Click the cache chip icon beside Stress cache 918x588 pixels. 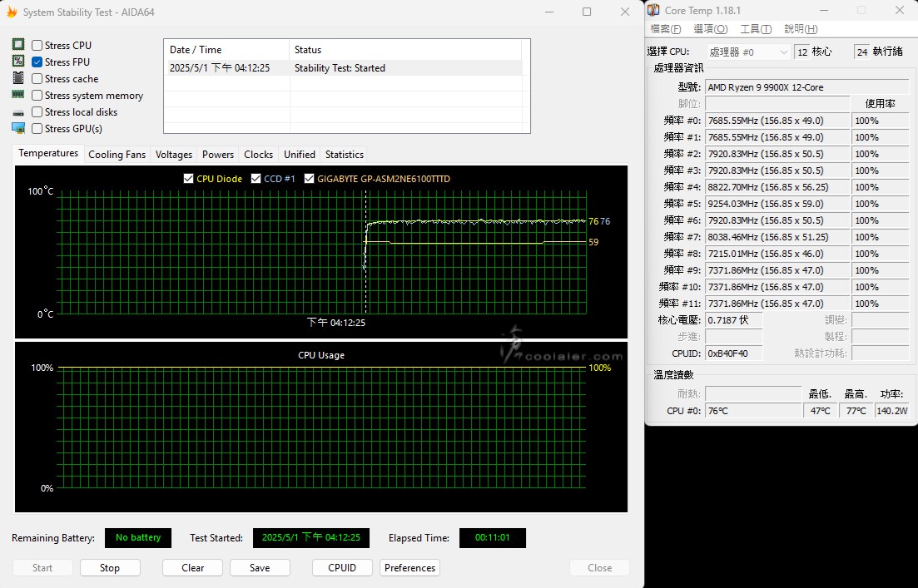(x=18, y=78)
